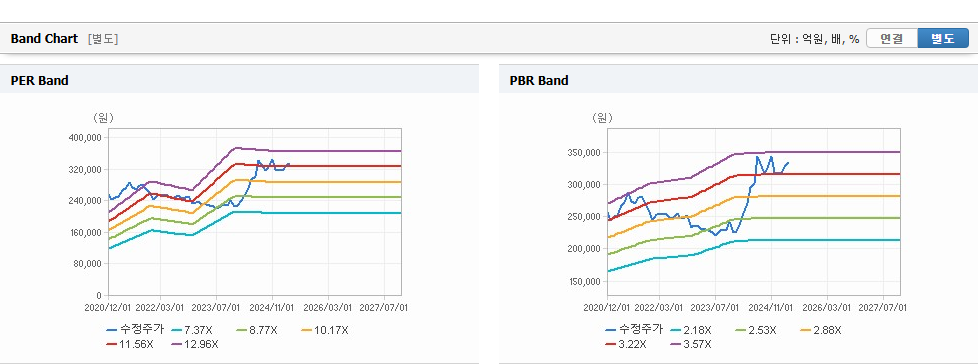Select the 별도 view button
This screenshot has height=364, width=978.
pyautogui.click(x=942, y=39)
